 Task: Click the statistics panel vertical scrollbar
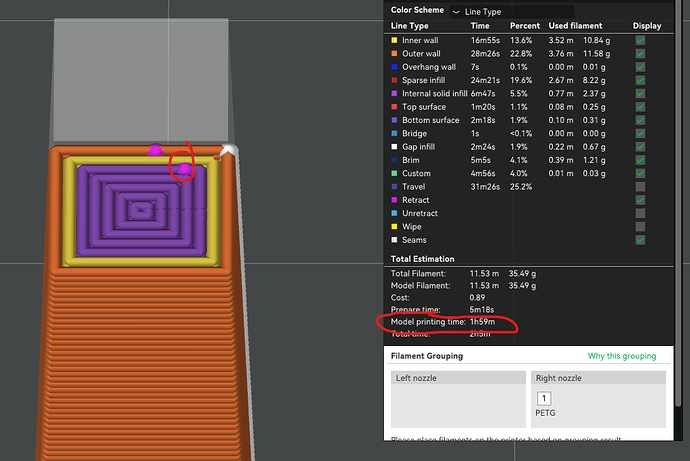(x=679, y=202)
